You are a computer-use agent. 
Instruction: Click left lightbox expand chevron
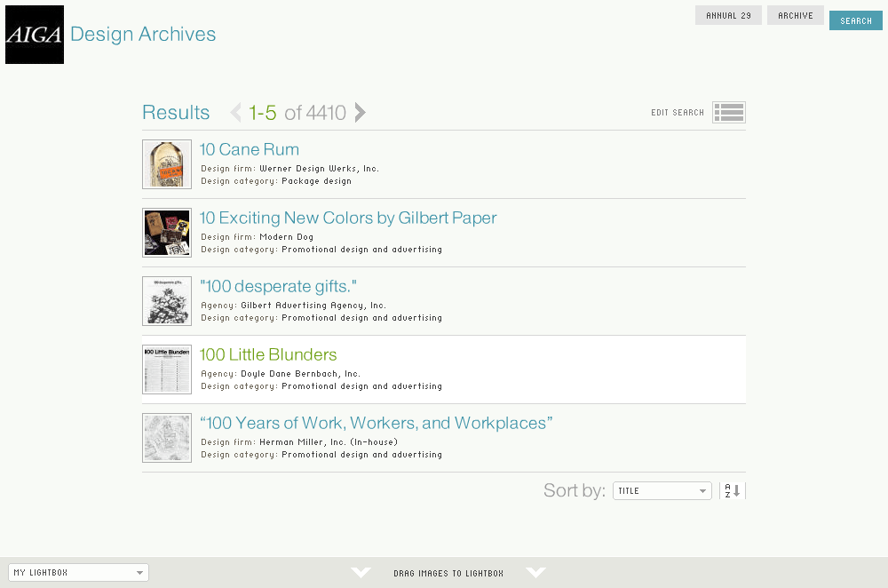[x=361, y=572]
